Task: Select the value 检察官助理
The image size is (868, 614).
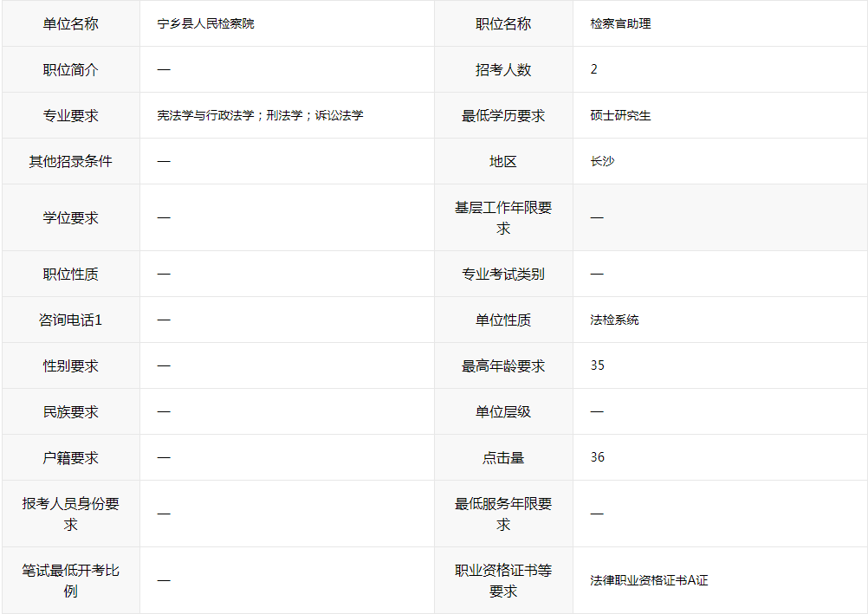Action: point(620,23)
